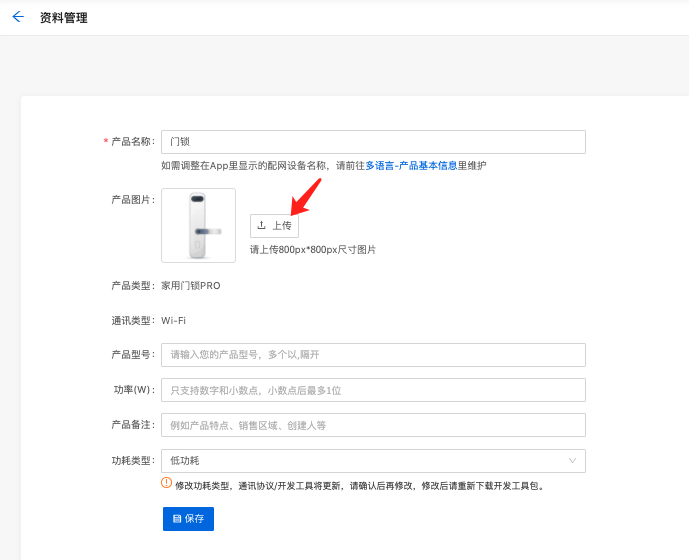Click the 产品图片 field label
Image resolution: width=689 pixels, height=560 pixels.
click(x=132, y=200)
